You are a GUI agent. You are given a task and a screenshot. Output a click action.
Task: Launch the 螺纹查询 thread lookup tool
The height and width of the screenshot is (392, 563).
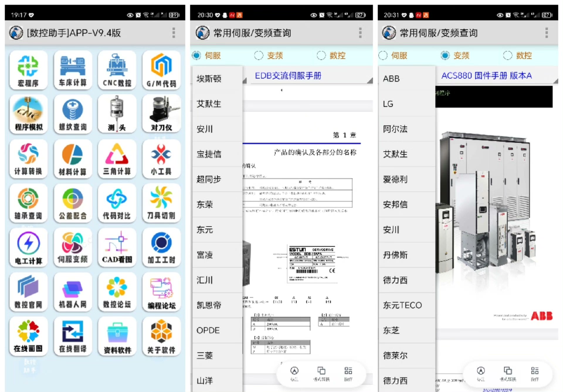(x=72, y=115)
